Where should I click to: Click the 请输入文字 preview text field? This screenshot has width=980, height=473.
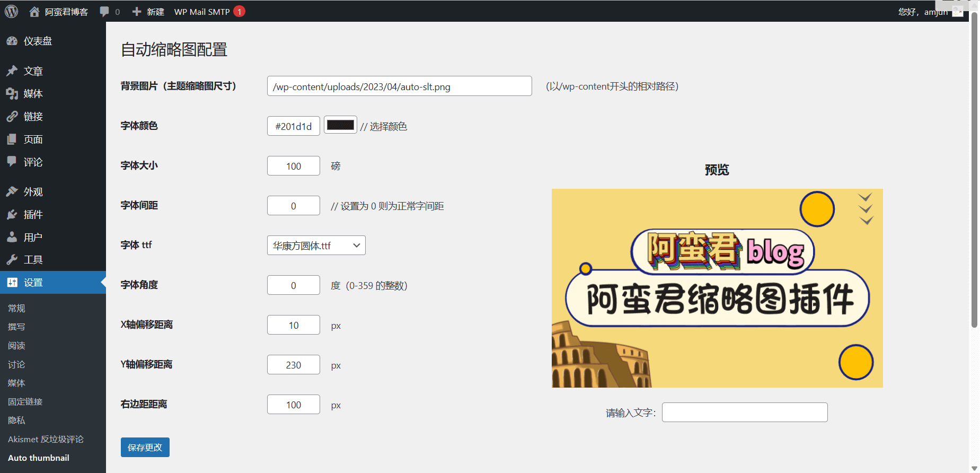[x=744, y=413]
